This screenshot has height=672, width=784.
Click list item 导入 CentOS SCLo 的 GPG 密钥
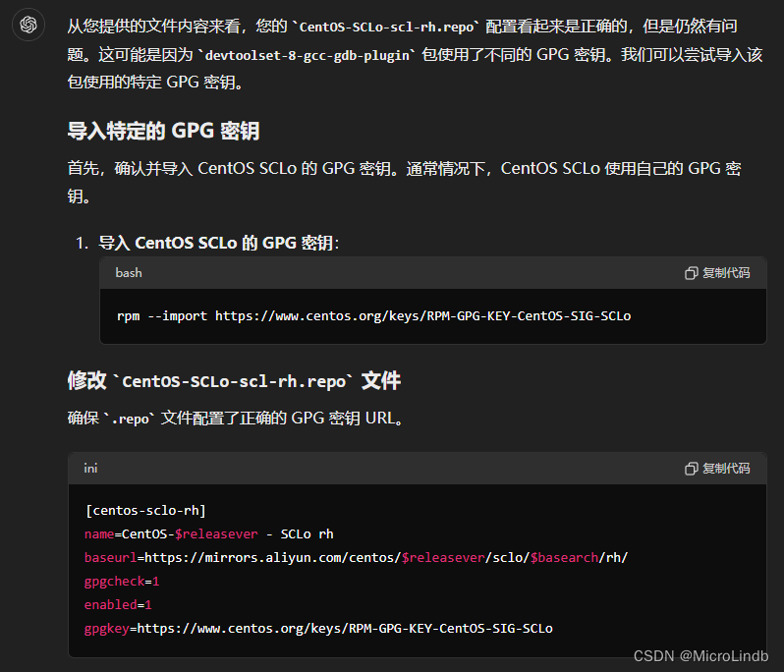218,243
